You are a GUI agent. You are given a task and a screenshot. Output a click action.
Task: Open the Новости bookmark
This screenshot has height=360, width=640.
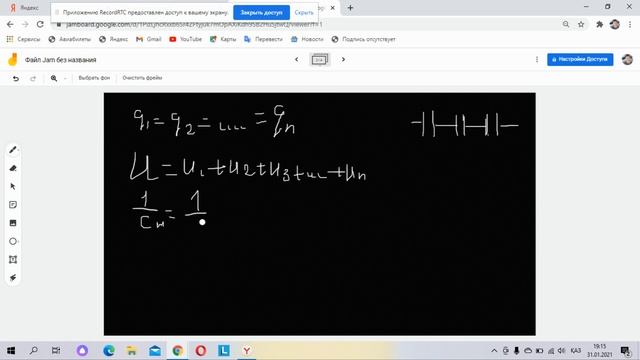[x=307, y=39]
